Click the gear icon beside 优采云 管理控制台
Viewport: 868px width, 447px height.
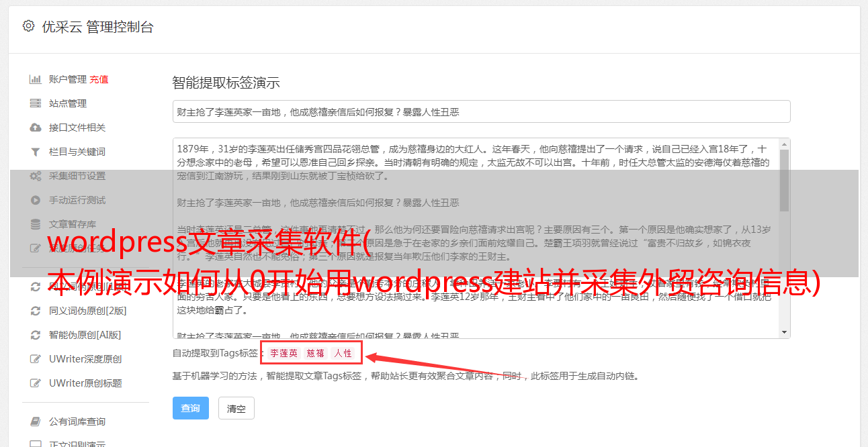coord(28,26)
